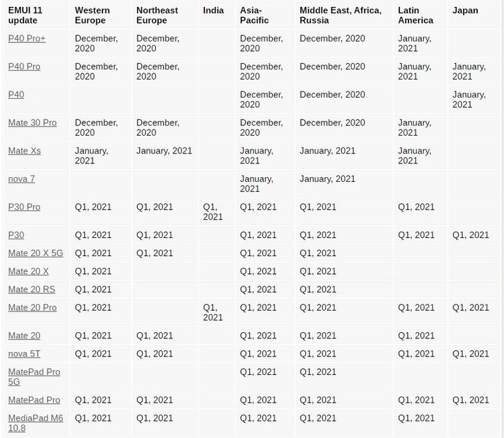Follow the Mate 20 X 5G link
This screenshot has width=504, height=438.
36,253
